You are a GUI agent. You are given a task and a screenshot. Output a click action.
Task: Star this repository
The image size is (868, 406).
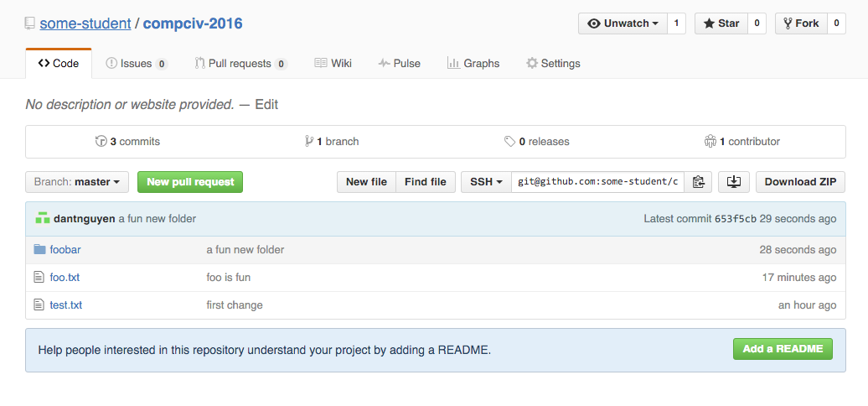721,23
